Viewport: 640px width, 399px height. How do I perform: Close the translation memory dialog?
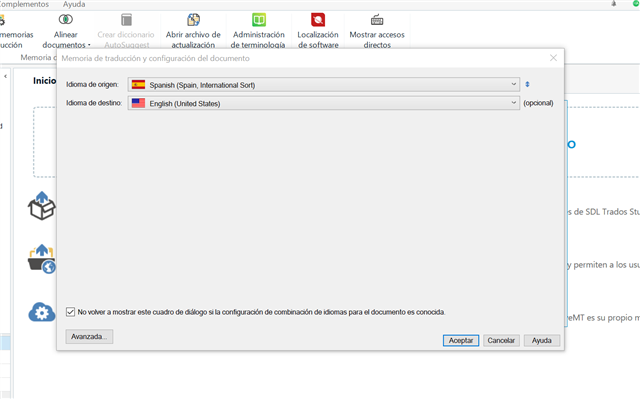coord(553,58)
